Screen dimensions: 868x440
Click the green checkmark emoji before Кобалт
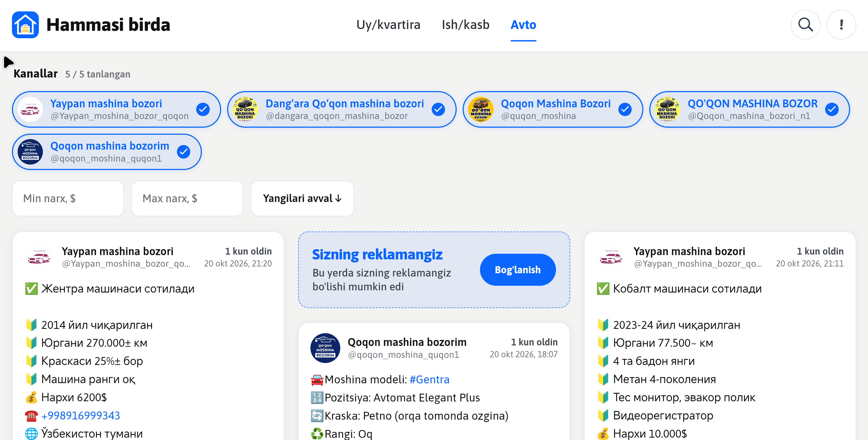603,289
